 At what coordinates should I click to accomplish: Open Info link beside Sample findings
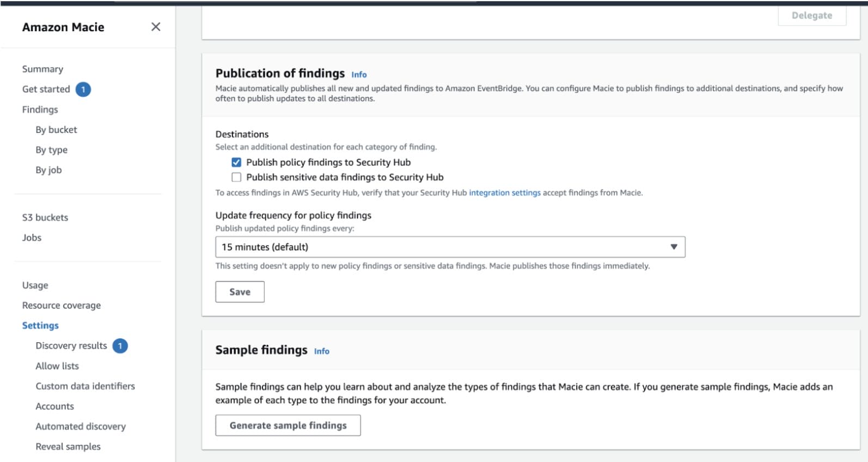click(322, 351)
